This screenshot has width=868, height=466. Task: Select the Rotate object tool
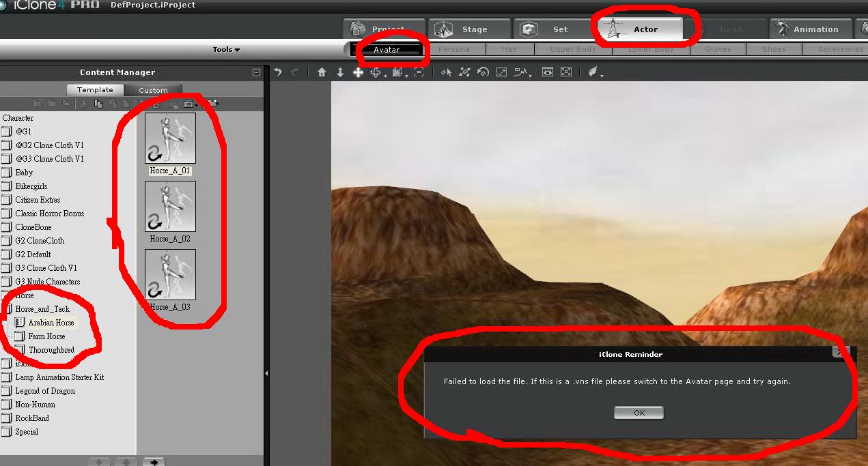(375, 72)
